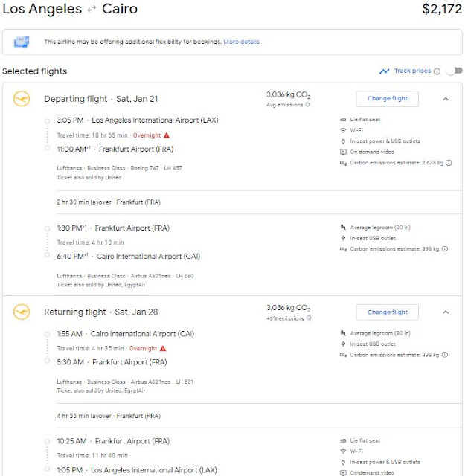Click the Returning flight Sat, Jan 28 header

tap(100, 312)
